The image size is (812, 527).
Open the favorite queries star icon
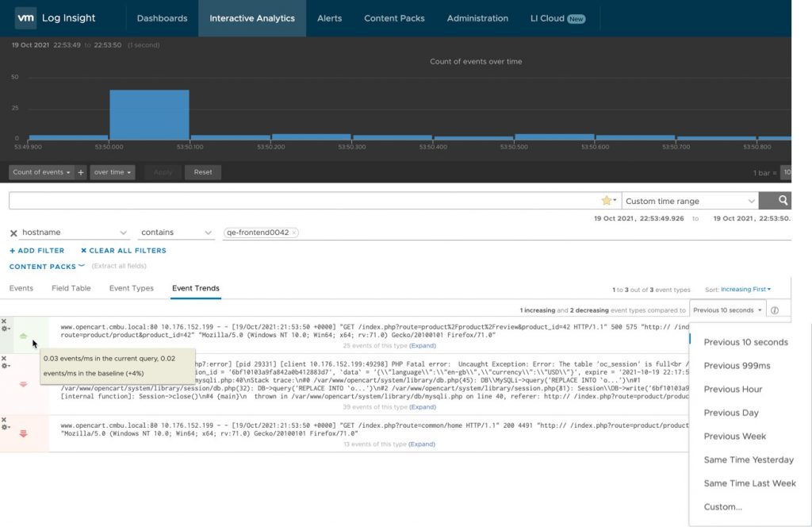[x=608, y=201]
